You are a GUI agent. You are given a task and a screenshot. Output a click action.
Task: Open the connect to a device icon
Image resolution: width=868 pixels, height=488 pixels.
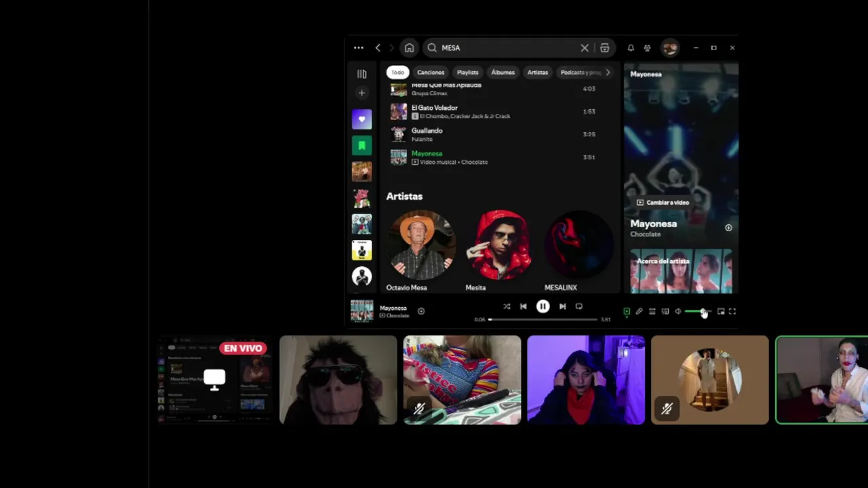(665, 312)
